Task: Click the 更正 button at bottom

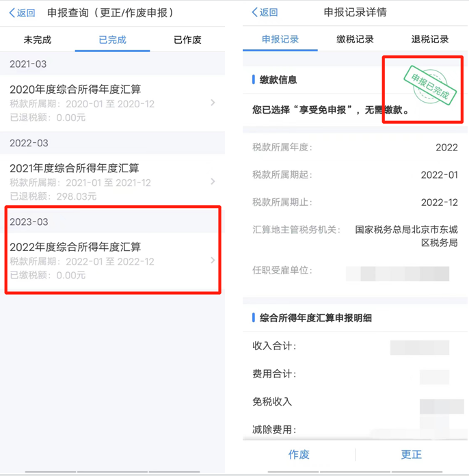Action: 412,454
